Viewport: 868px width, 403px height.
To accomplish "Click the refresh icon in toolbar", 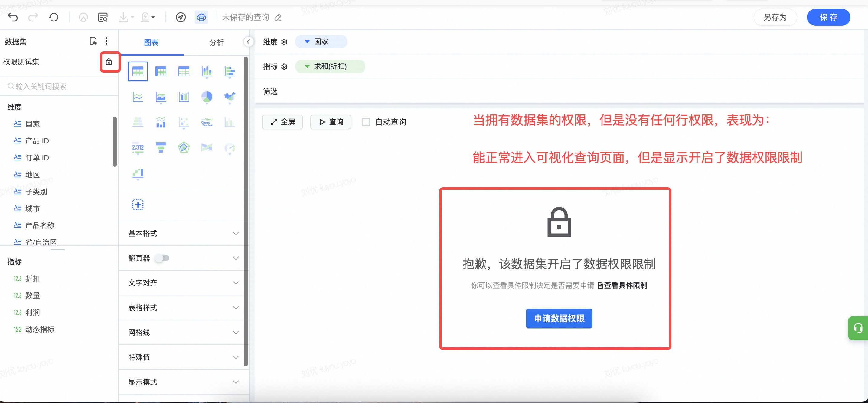I will tap(54, 17).
